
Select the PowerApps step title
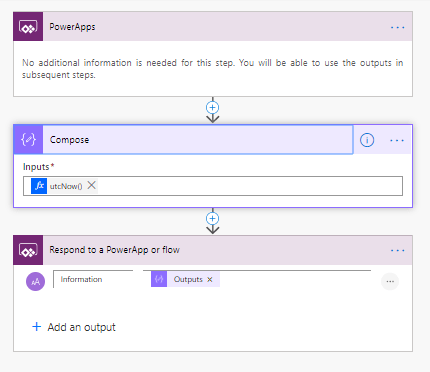click(72, 27)
